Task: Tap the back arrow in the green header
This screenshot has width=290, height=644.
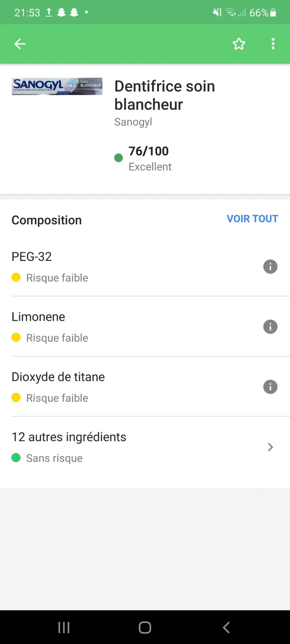Action: pyautogui.click(x=20, y=44)
